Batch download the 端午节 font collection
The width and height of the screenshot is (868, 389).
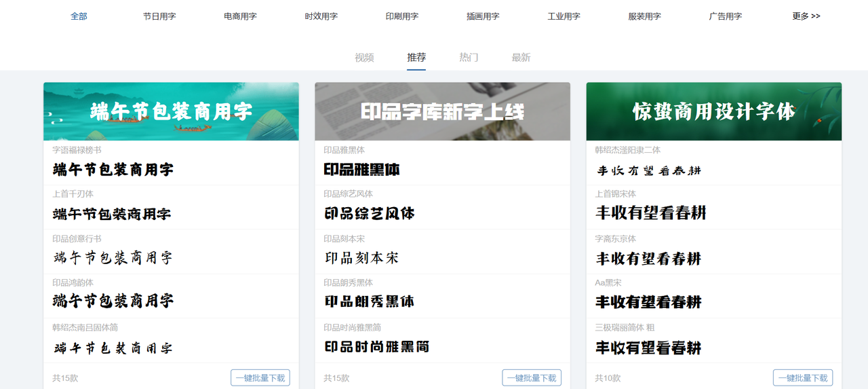(260, 378)
